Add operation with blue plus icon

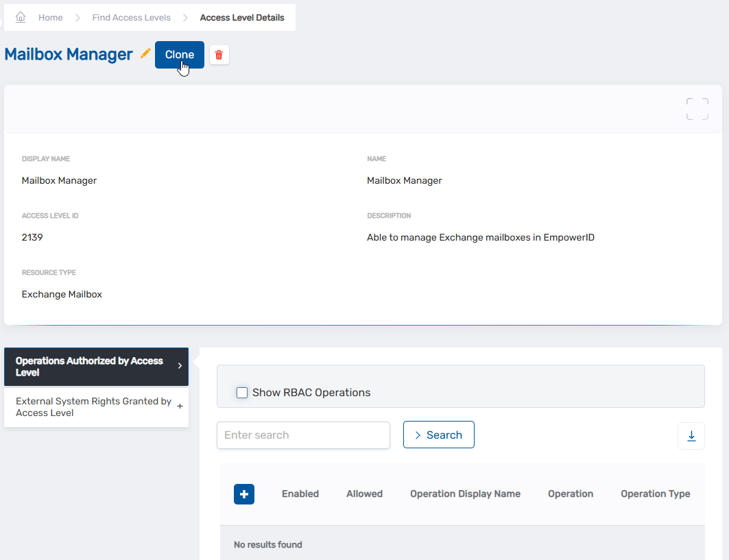pyautogui.click(x=244, y=494)
